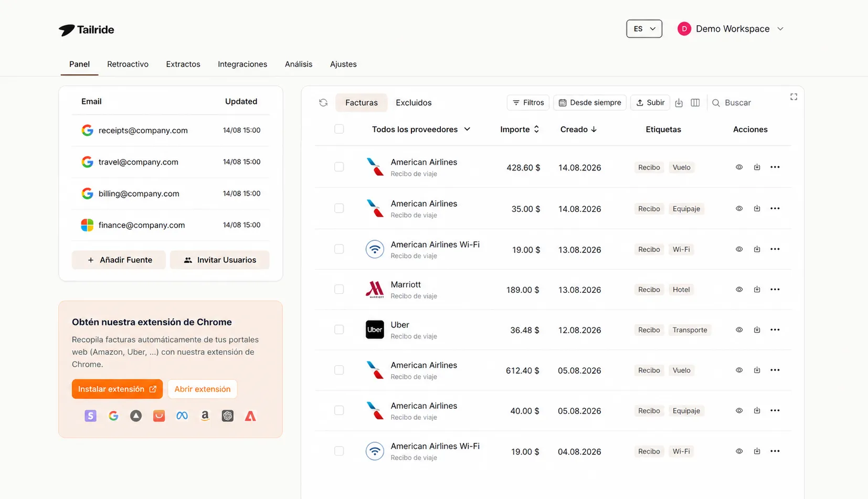Click the refresh icon beside Facturas
The width and height of the screenshot is (868, 499).
323,103
